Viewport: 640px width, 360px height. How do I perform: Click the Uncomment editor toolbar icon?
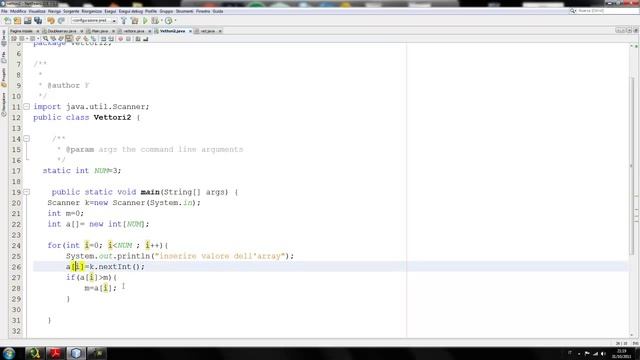point(146,39)
